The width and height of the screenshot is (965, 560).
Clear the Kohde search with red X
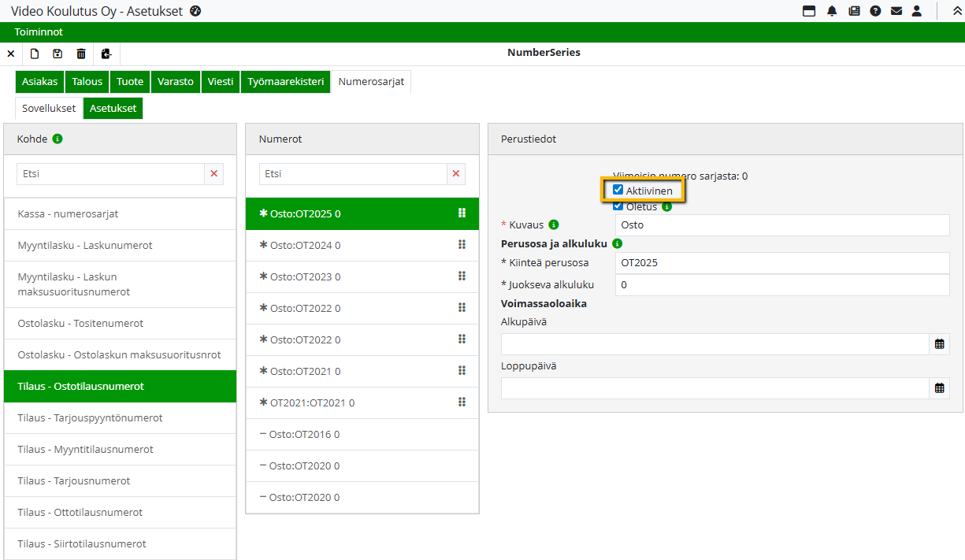pyautogui.click(x=214, y=174)
